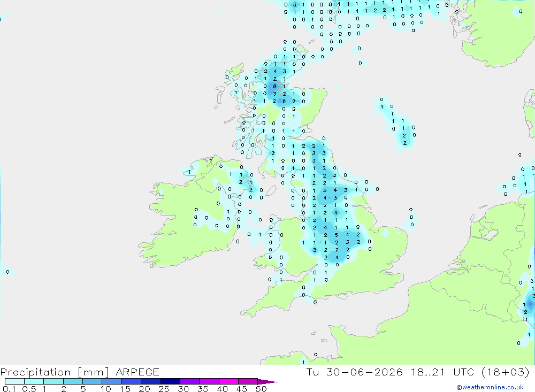Click the 2 to 5 mm legend swatch

click(x=73, y=381)
